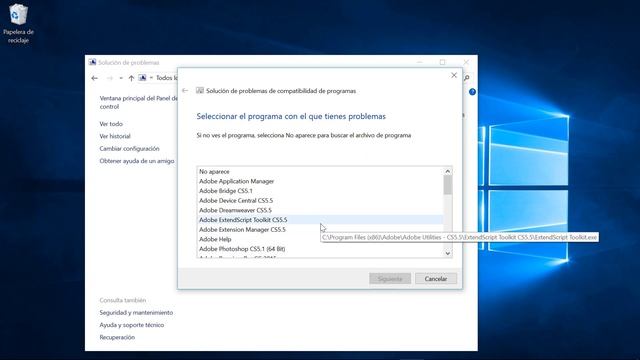Select Adobe Extension Manager CS5.5
Viewport: 640px width, 360px height.
point(320,229)
